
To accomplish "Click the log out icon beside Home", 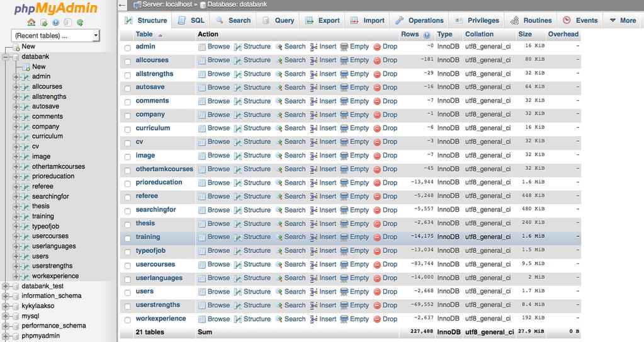I will (x=44, y=23).
